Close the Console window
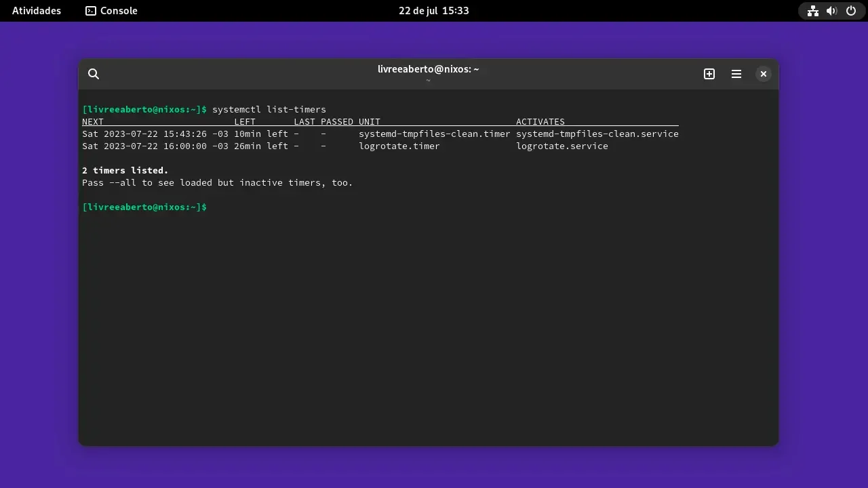868x488 pixels. (764, 74)
